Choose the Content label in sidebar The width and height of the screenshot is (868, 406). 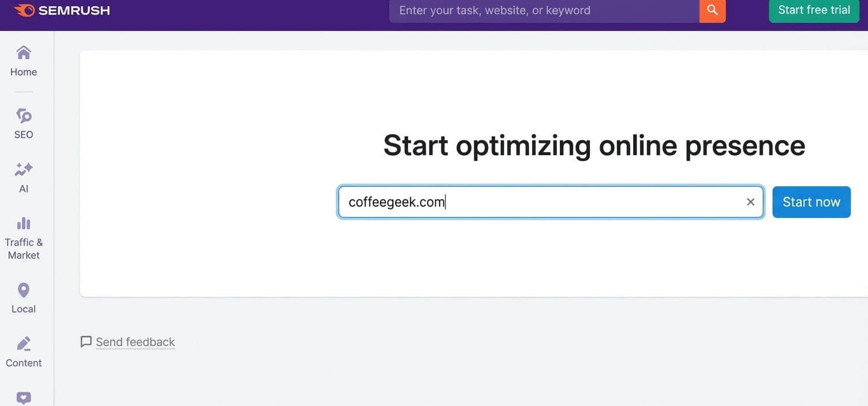point(24,363)
